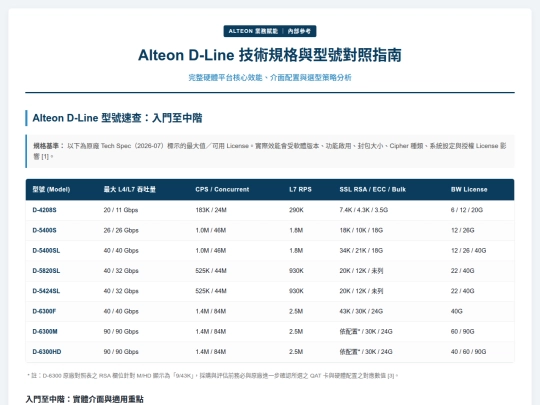Select model name 'D-6300M'

point(45,332)
